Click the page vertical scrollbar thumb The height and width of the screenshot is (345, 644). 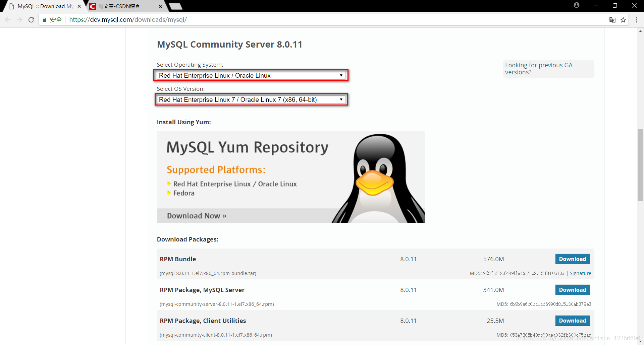640,165
